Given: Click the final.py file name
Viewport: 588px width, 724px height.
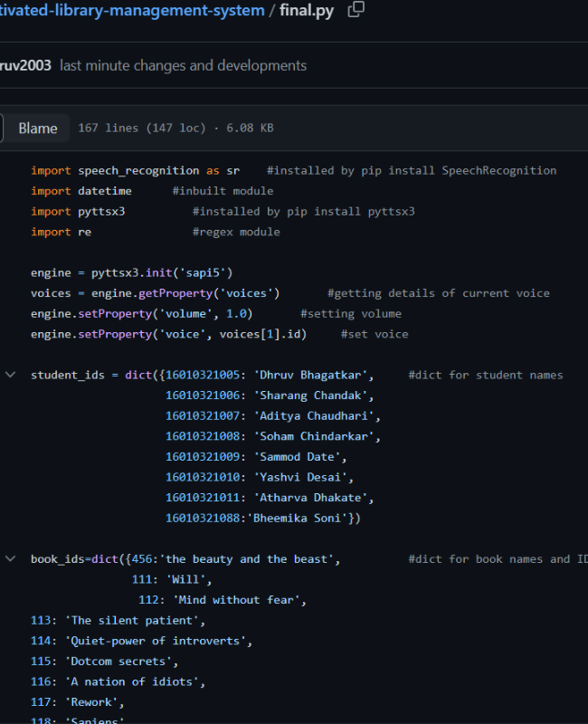Looking at the screenshot, I should point(307,10).
